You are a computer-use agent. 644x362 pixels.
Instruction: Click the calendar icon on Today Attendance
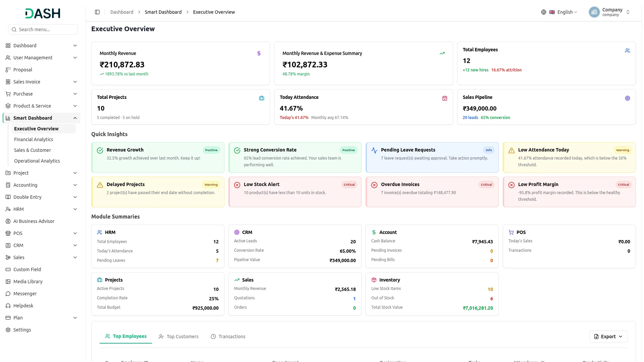click(445, 98)
